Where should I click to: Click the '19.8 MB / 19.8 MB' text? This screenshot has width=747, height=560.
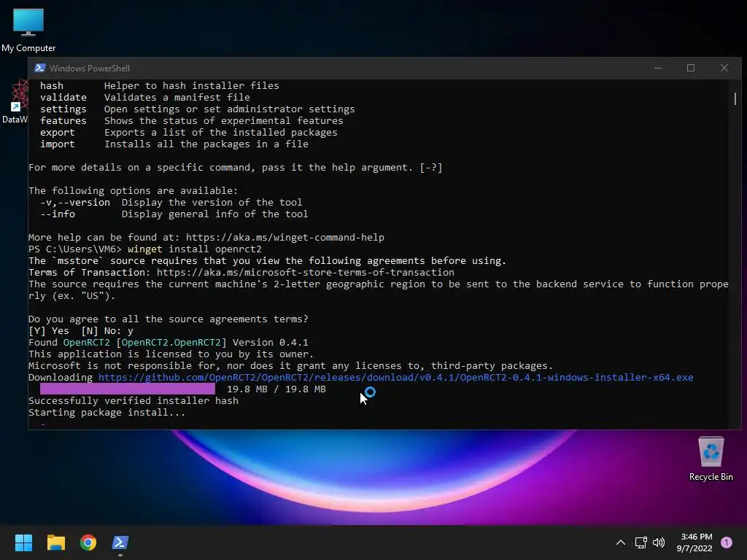tap(276, 389)
